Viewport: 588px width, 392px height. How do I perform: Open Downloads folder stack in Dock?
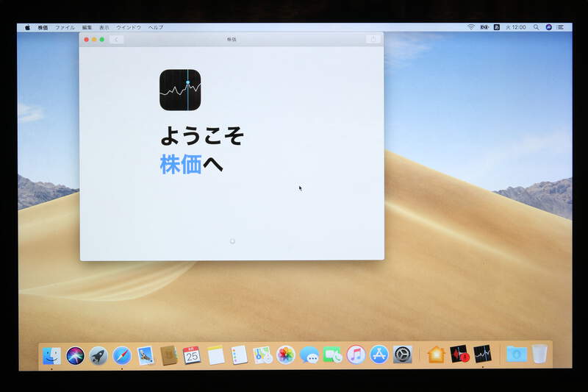pyautogui.click(x=517, y=354)
